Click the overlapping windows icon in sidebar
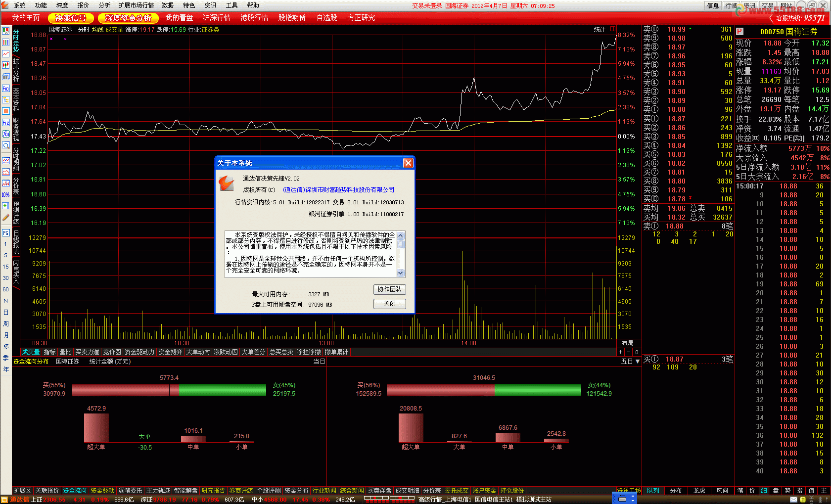The image size is (831, 504). point(5,77)
